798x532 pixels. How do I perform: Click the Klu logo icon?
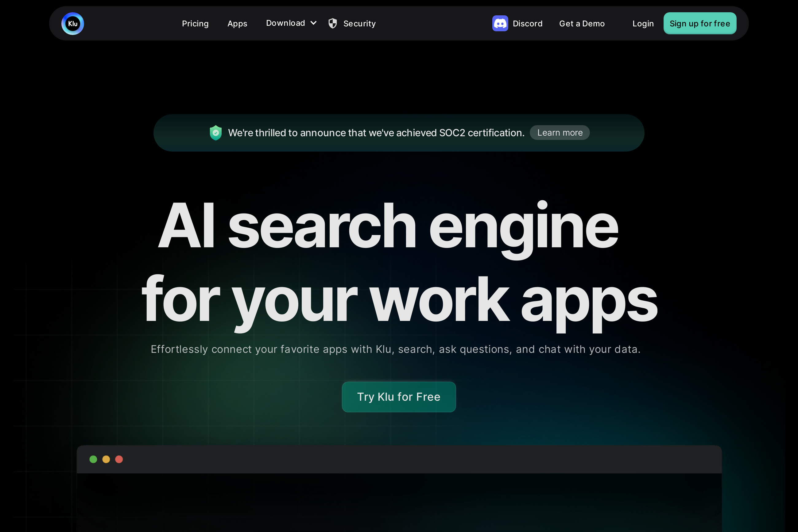click(73, 24)
